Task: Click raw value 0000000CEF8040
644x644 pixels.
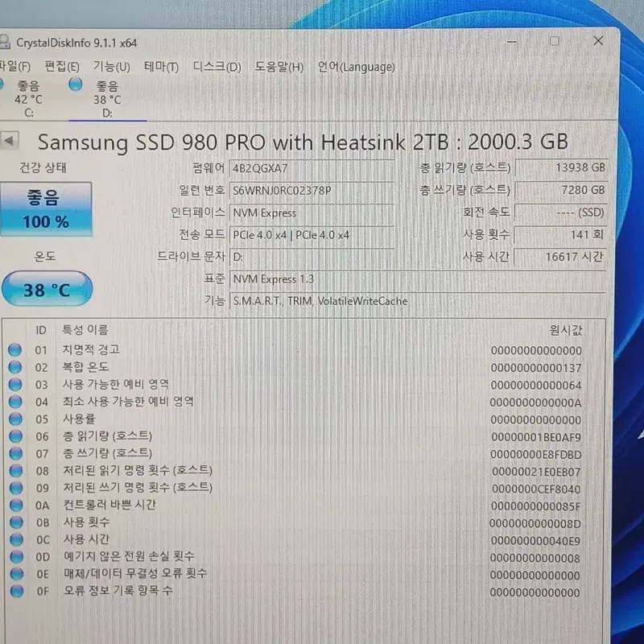Action: click(536, 489)
